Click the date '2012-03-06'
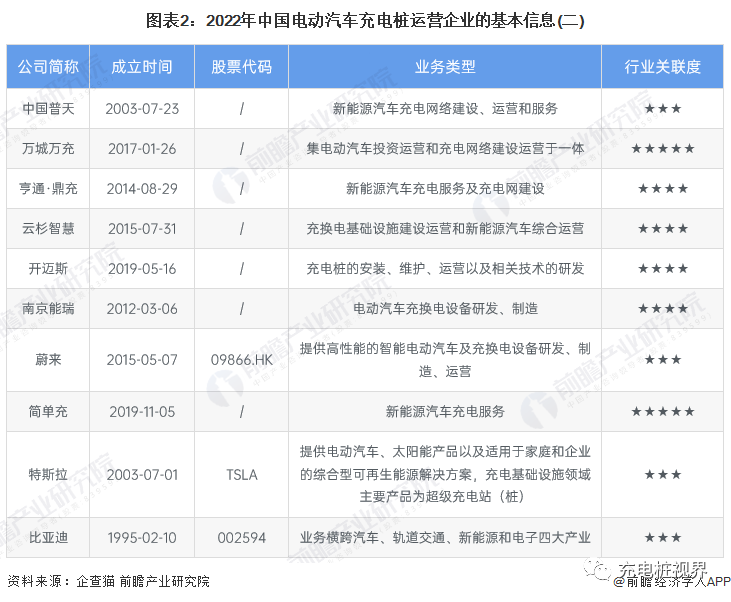 pos(142,309)
